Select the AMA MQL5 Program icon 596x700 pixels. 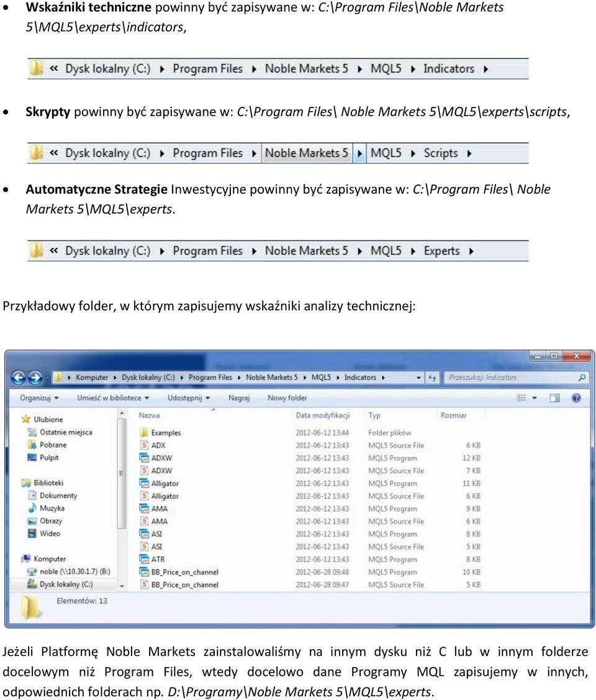[143, 509]
